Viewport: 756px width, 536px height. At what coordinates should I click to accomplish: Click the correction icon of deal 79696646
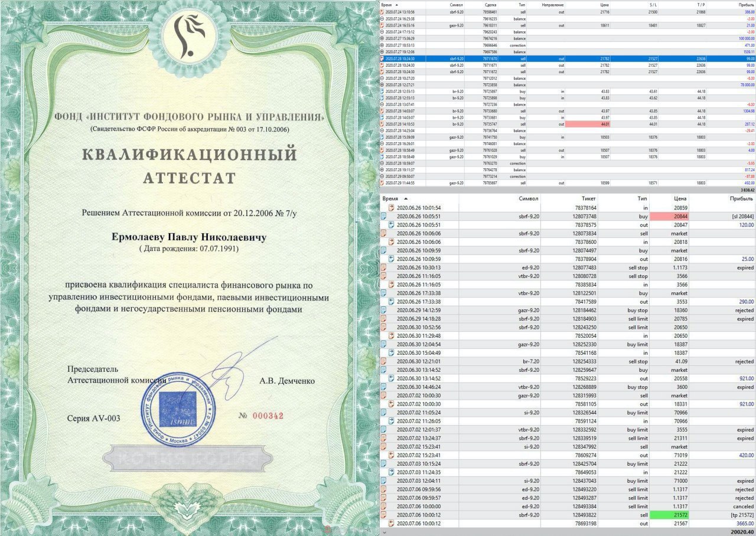(x=382, y=45)
